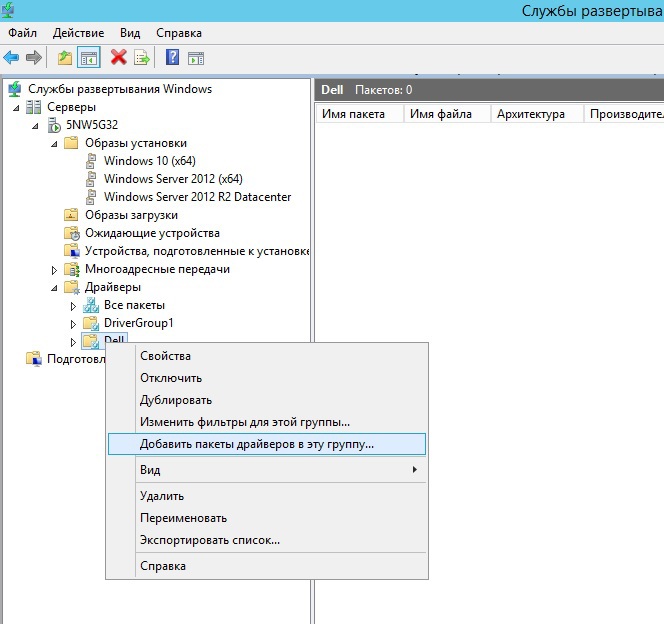Choose Экспортировать список from context menu
This screenshot has width=664, height=624.
(267, 540)
